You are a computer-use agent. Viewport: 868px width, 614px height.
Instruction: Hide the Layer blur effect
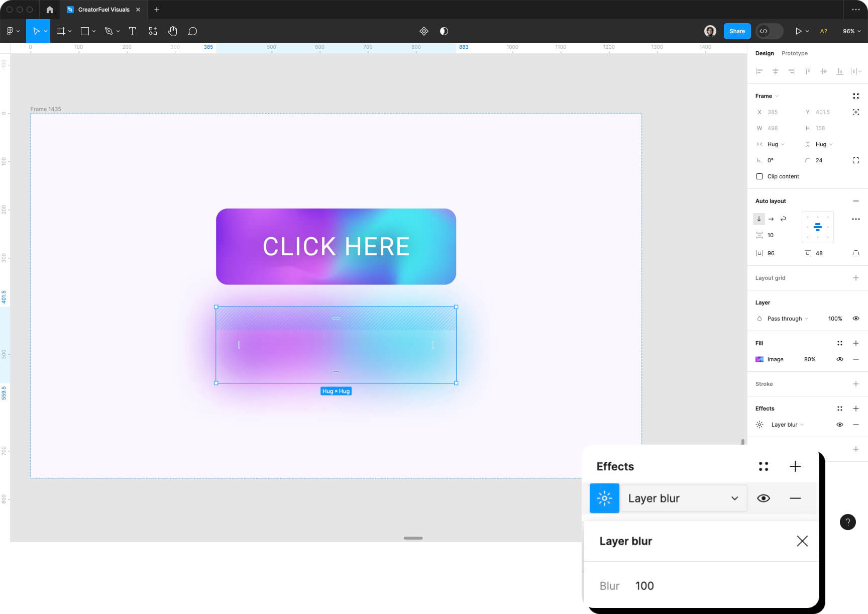(764, 498)
